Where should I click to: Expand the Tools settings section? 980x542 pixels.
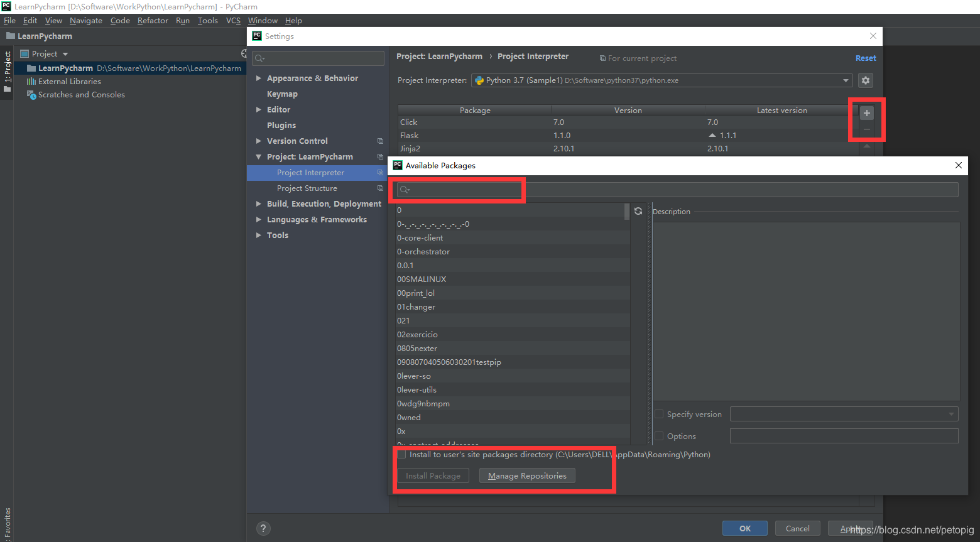(x=258, y=236)
